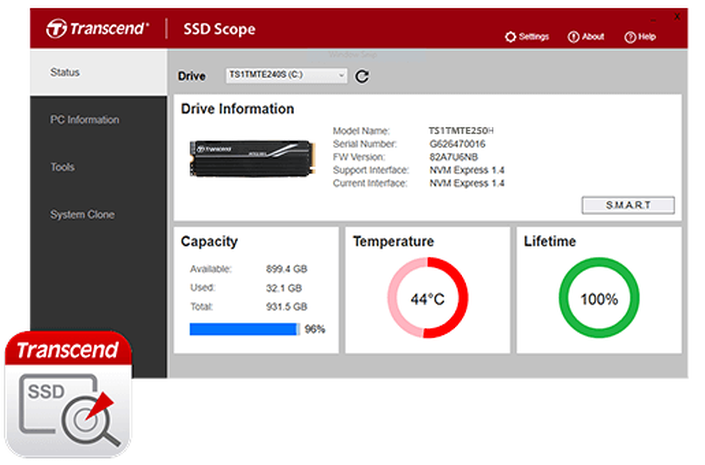Open the S.M.A.R.T details button
705x465 pixels.
pos(628,205)
